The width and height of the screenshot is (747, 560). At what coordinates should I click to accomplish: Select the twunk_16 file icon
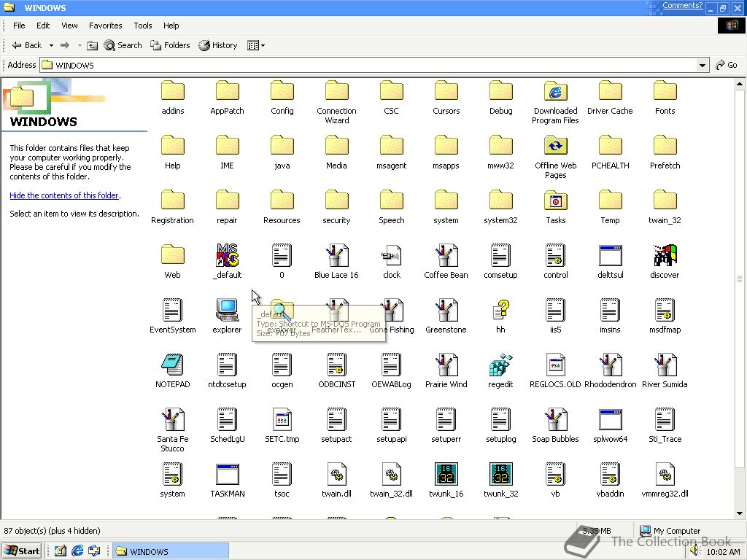(x=446, y=475)
